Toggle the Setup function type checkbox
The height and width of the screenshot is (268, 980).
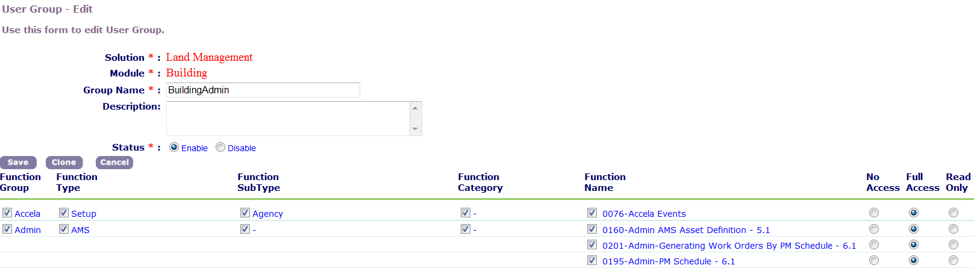[x=64, y=213]
